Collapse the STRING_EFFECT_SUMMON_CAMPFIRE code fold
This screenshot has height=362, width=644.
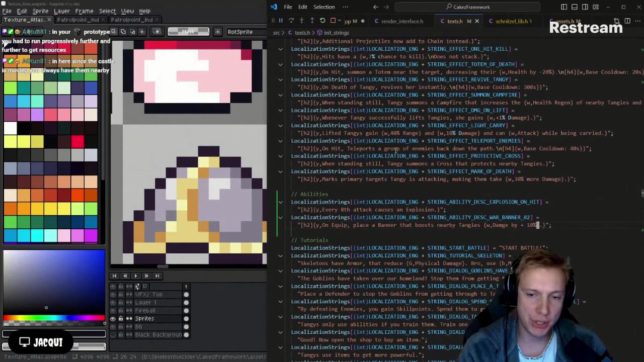pos(280,95)
